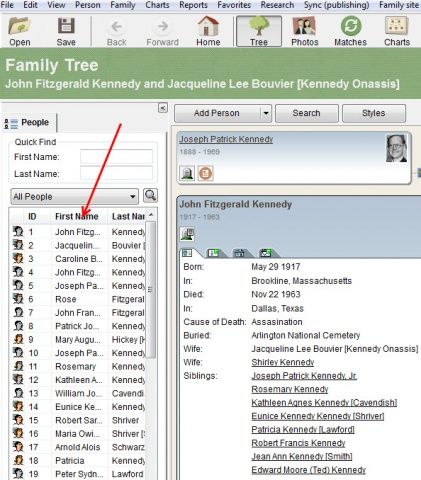Select the Tree view toolbar icon
The width and height of the screenshot is (421, 480).
(259, 26)
